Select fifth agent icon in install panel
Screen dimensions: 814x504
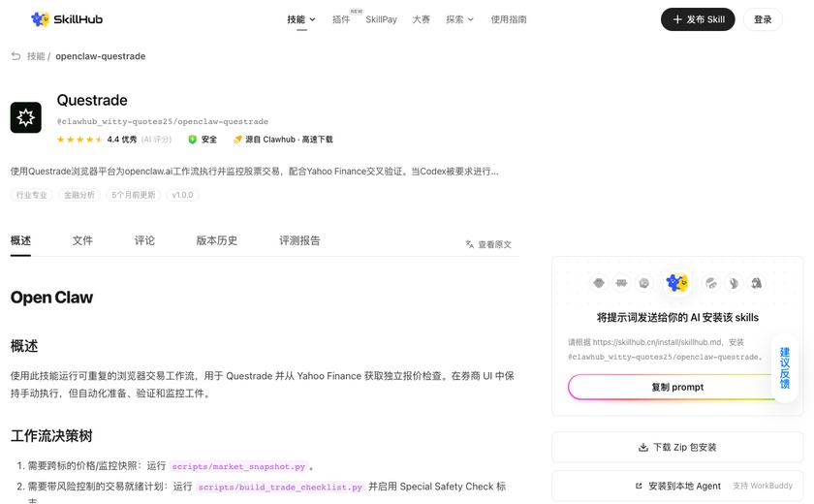tap(710, 283)
